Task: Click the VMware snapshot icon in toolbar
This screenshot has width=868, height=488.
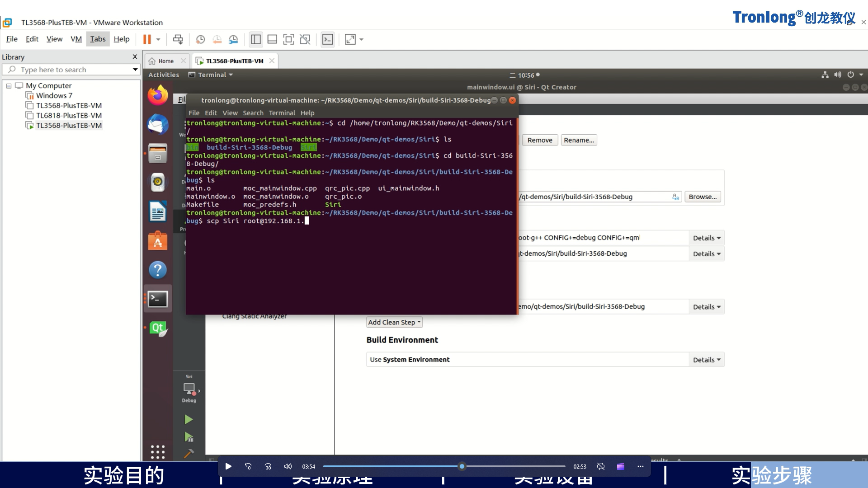Action: pyautogui.click(x=200, y=39)
